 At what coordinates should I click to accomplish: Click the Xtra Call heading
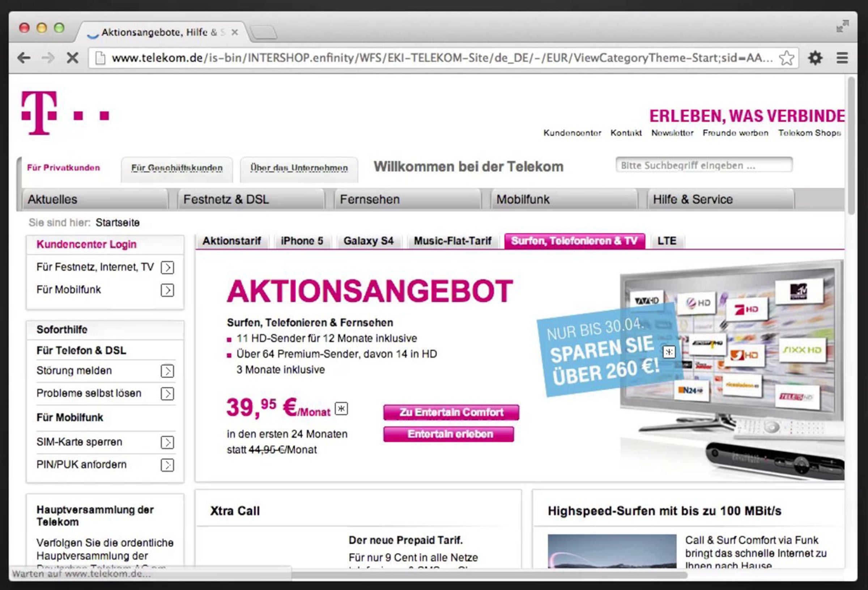coord(235,511)
